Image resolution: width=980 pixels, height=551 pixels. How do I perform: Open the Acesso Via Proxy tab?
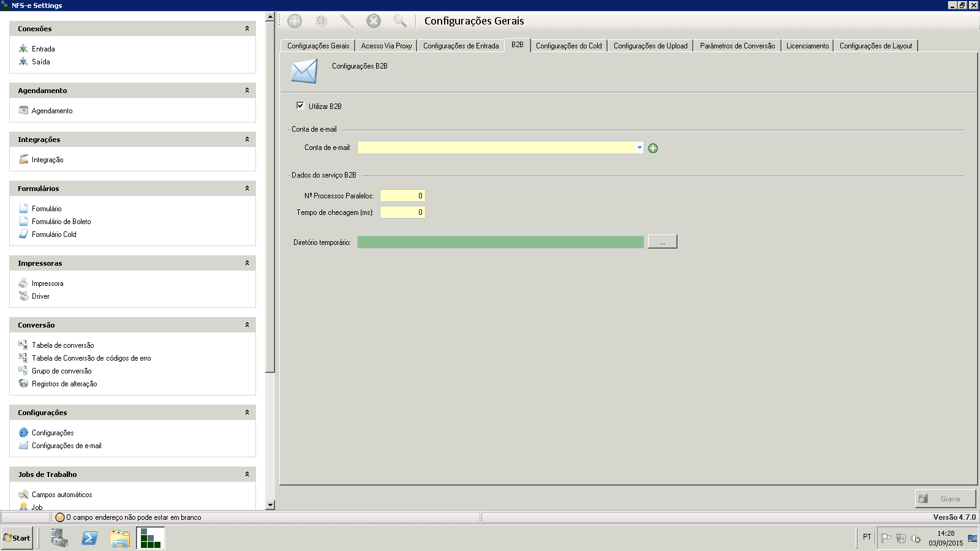[x=386, y=46]
